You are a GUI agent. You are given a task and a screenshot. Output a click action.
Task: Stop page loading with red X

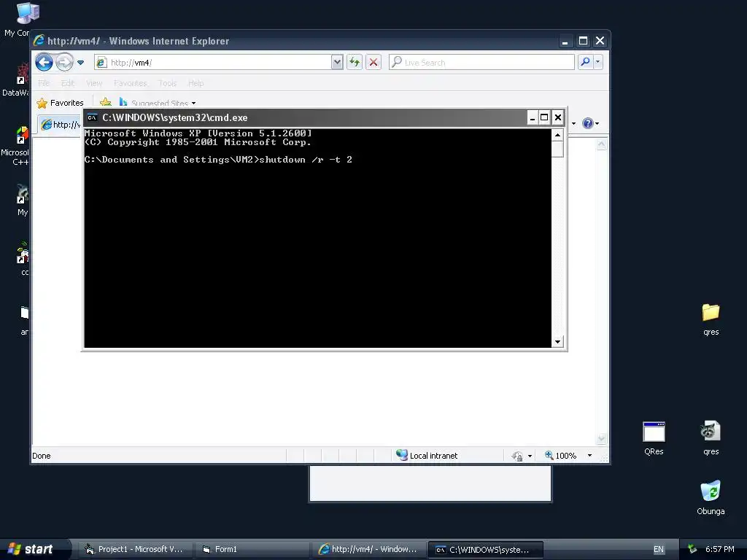(373, 63)
